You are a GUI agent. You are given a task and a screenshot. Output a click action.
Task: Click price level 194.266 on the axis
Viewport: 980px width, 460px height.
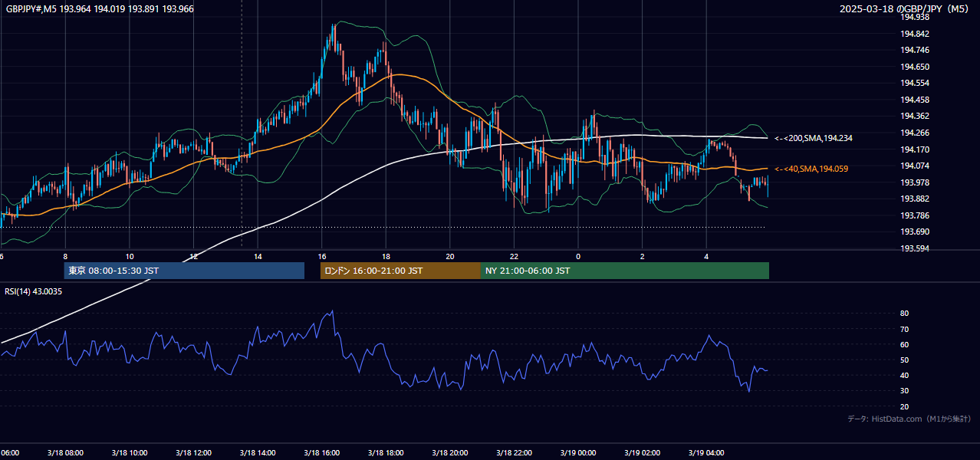pos(914,133)
